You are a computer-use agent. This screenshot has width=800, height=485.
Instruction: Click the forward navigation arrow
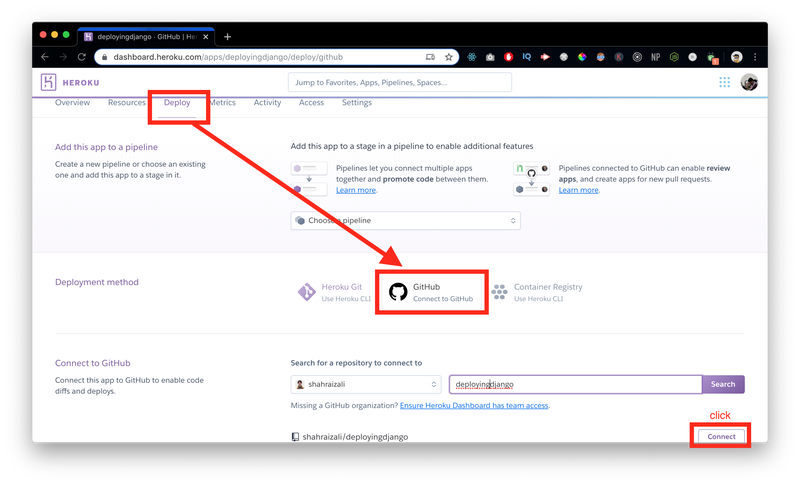point(63,57)
